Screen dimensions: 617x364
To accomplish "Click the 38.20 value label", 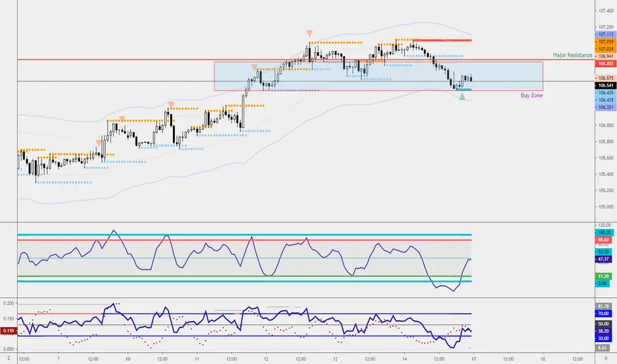I will [603, 332].
